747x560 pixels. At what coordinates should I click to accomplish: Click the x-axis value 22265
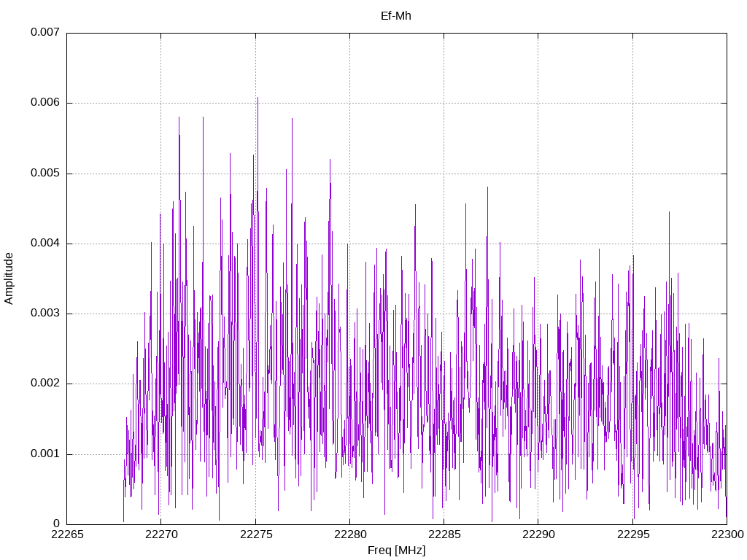pyautogui.click(x=67, y=534)
